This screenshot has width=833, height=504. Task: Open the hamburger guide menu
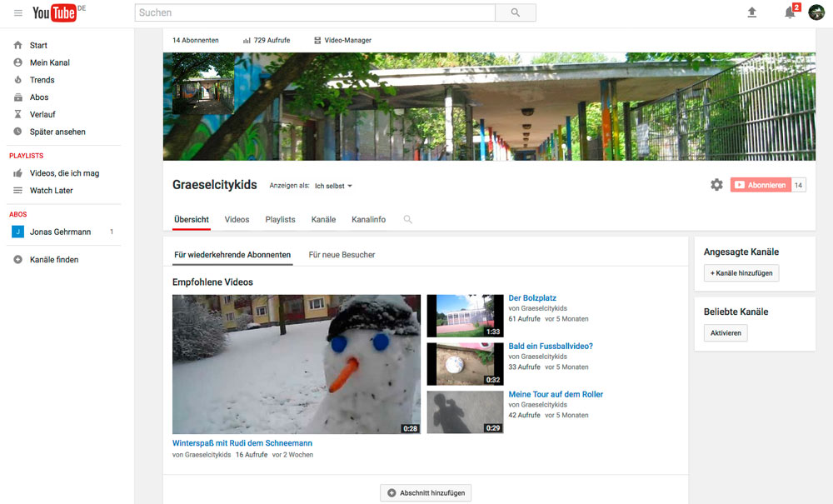pyautogui.click(x=18, y=12)
